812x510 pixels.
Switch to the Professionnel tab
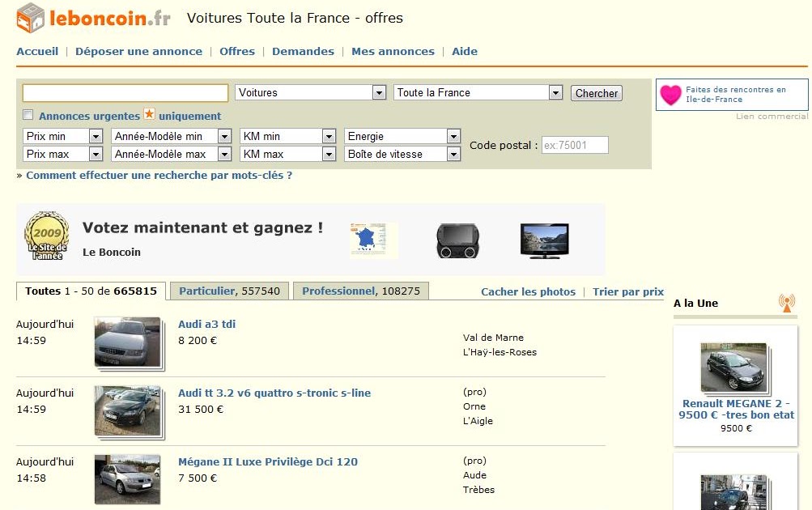(x=361, y=291)
